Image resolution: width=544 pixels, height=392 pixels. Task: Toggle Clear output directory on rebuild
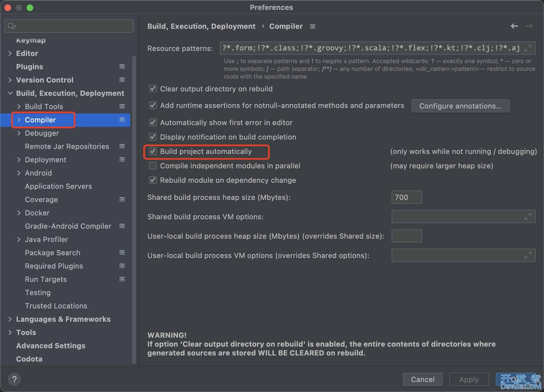tap(153, 89)
